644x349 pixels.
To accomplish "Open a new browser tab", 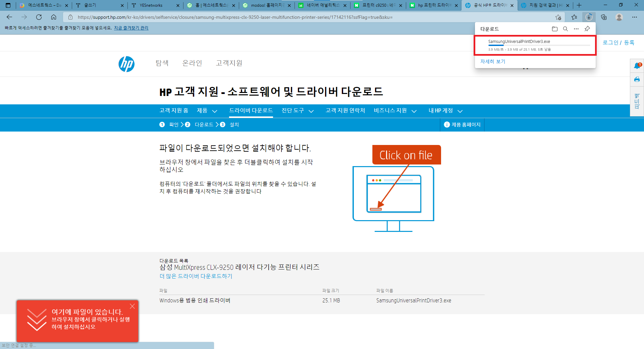I will 579,5.
